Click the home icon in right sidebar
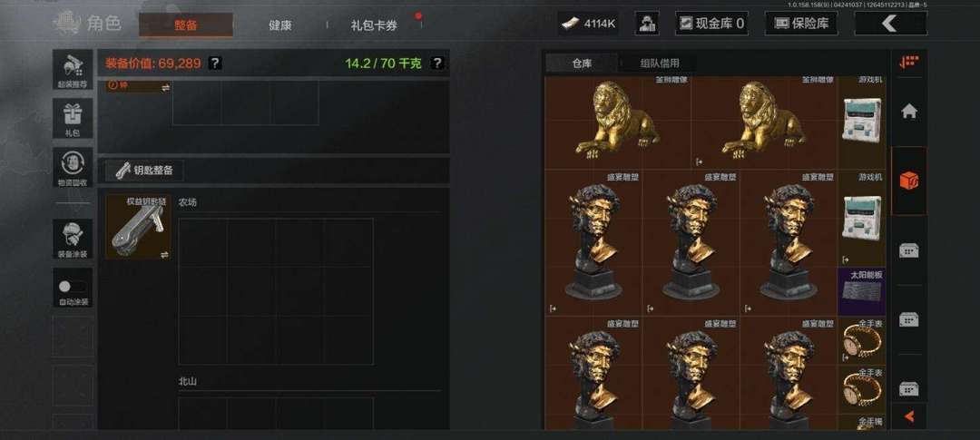The height and width of the screenshot is (440, 980). [908, 112]
